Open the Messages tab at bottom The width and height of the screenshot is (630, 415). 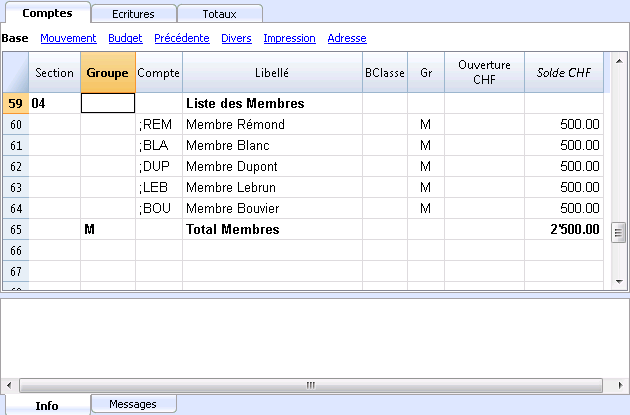tap(133, 404)
